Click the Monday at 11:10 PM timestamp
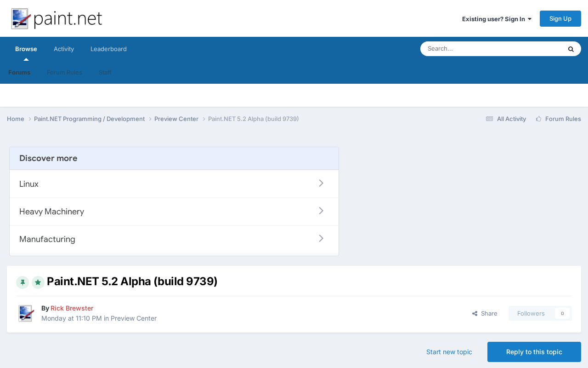 [x=72, y=318]
